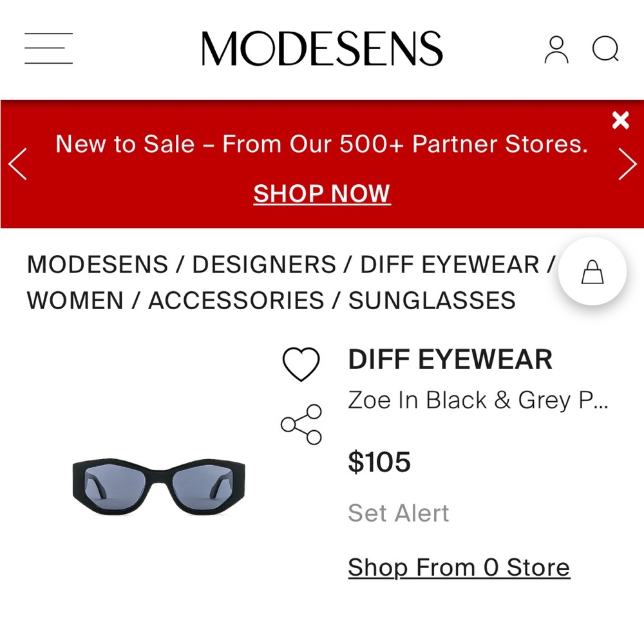Image resolution: width=644 pixels, height=644 pixels.
Task: Set a price alert for this item
Action: (x=398, y=513)
